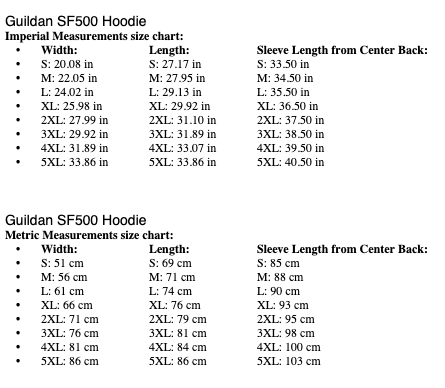This screenshot has height=388, width=445.
Task: Click the 2XL: 31.10 in length entry
Action: [x=182, y=120]
